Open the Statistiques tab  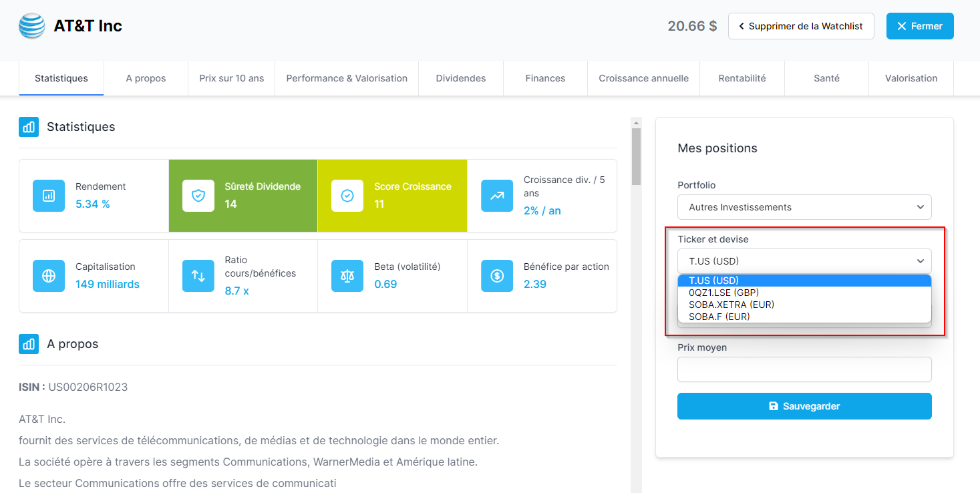tap(61, 78)
